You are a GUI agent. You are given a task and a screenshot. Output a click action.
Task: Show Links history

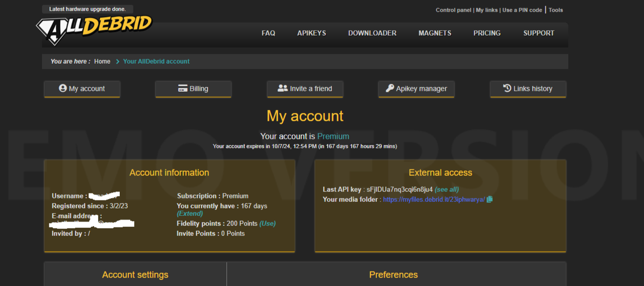[528, 89]
